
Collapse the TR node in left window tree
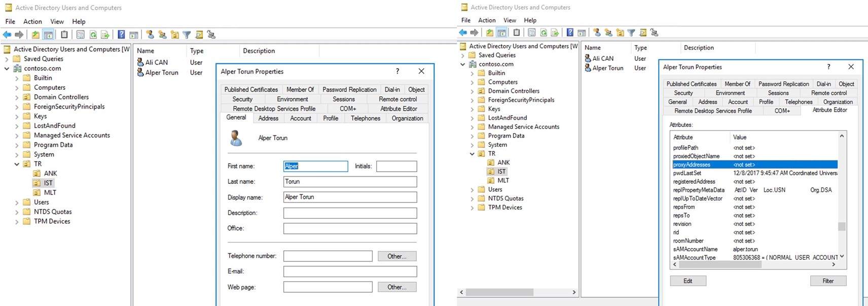17,164
